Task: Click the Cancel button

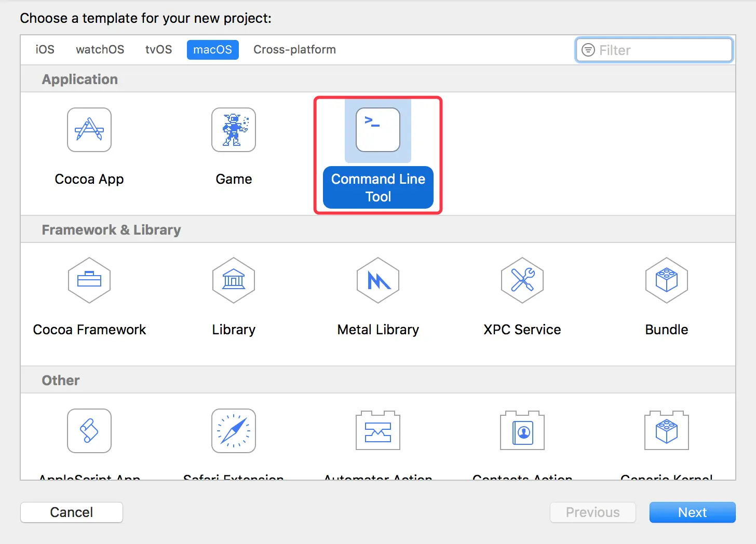Action: [72, 512]
